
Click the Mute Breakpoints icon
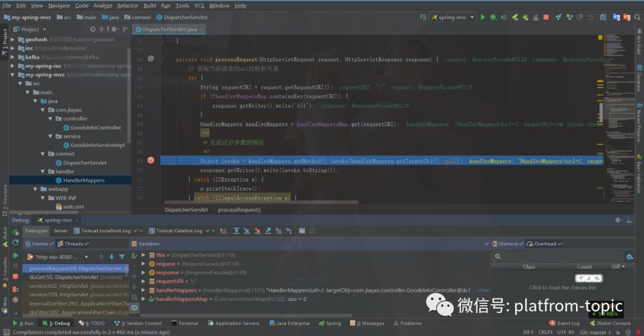16,300
